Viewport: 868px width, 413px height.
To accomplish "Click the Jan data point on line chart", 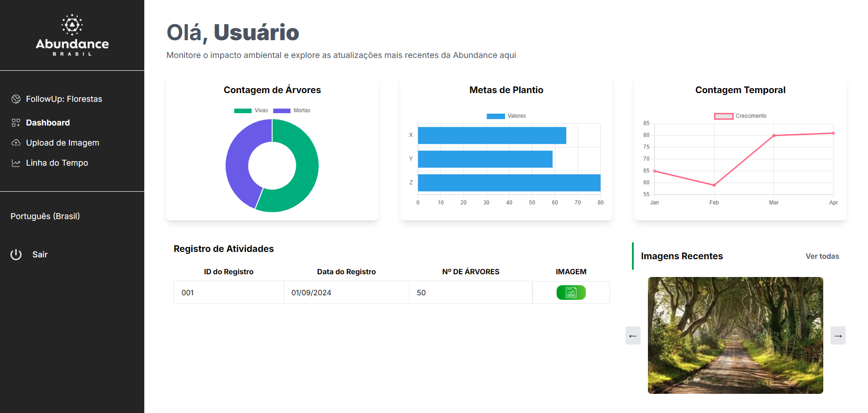I will click(x=654, y=171).
